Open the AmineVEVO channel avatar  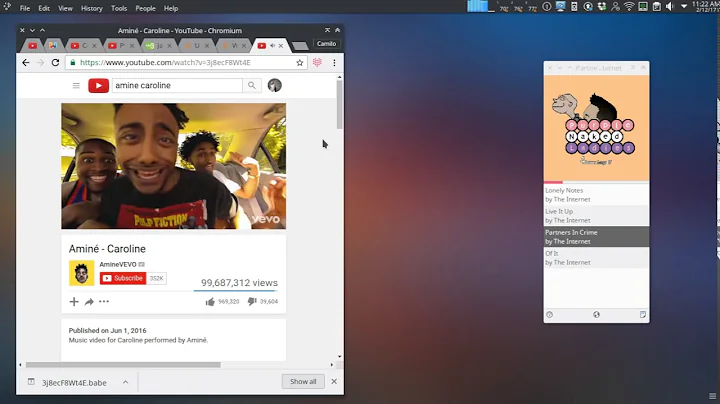point(81,273)
